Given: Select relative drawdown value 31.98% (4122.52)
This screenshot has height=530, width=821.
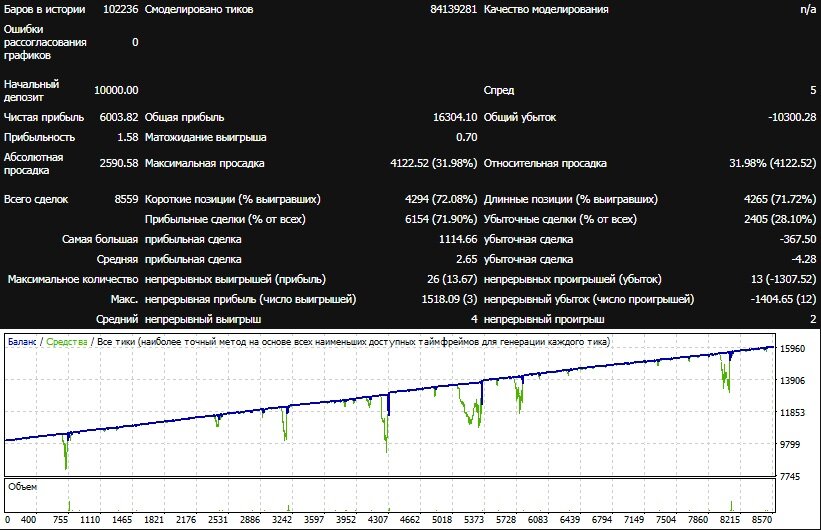Looking at the screenshot, I should click(x=773, y=163).
